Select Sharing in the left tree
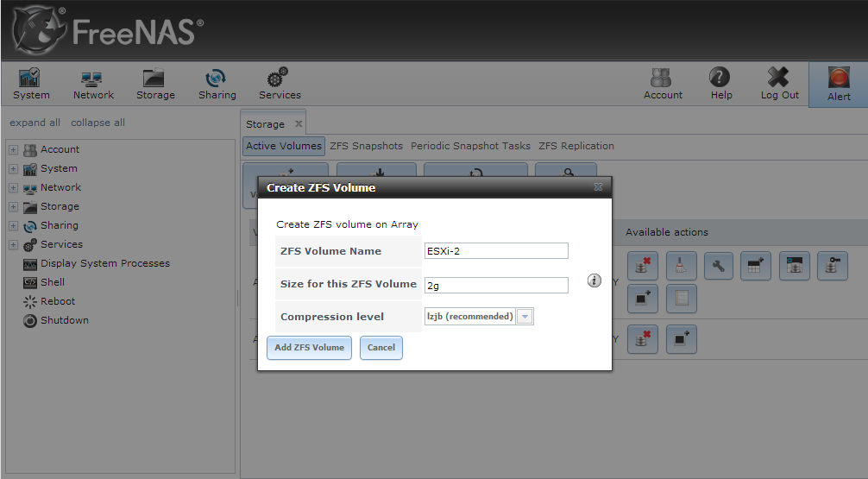Viewport: 868px width, 479px height. [60, 225]
